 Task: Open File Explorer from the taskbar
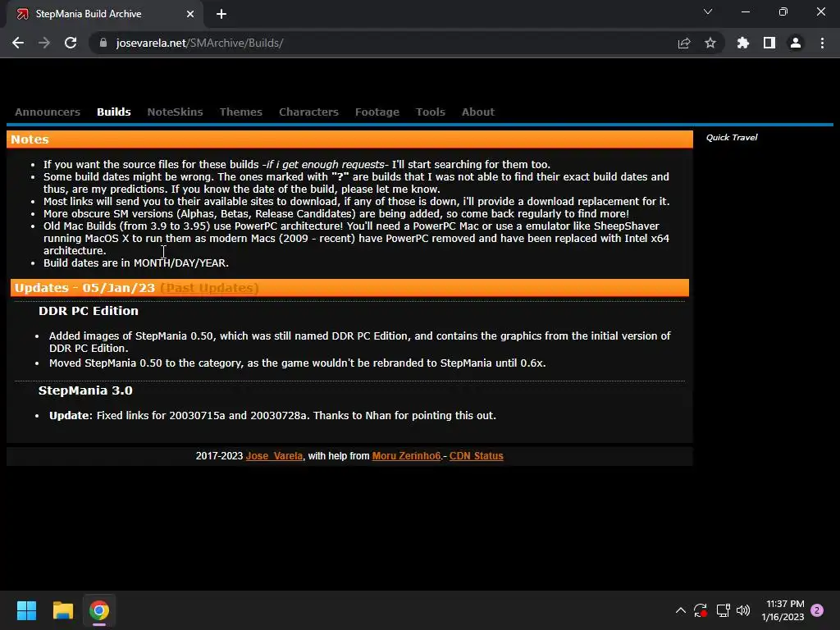(62, 610)
